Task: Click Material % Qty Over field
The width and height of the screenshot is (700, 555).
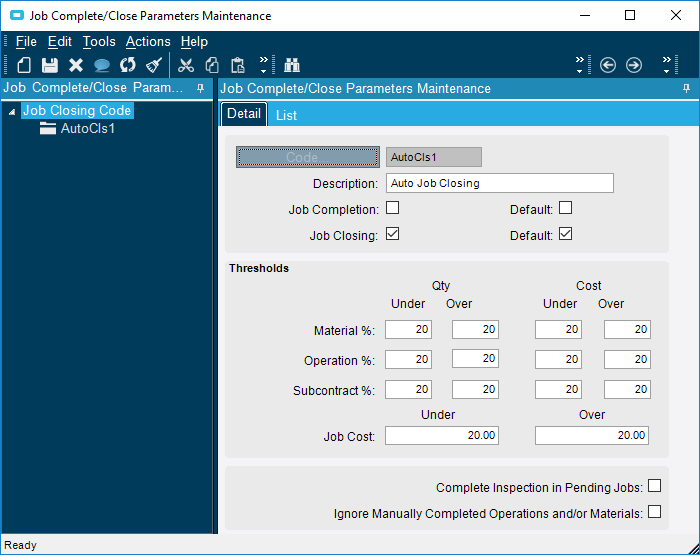Action: (475, 330)
